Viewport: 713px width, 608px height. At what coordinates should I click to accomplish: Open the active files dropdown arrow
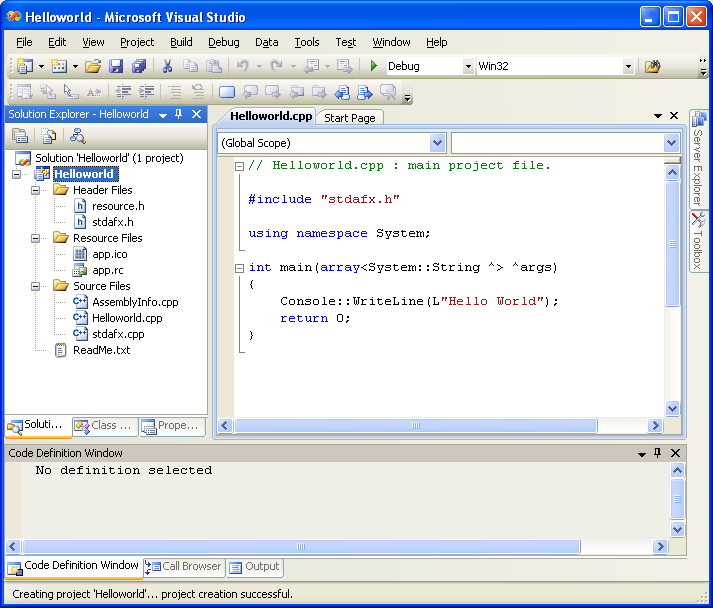[658, 116]
